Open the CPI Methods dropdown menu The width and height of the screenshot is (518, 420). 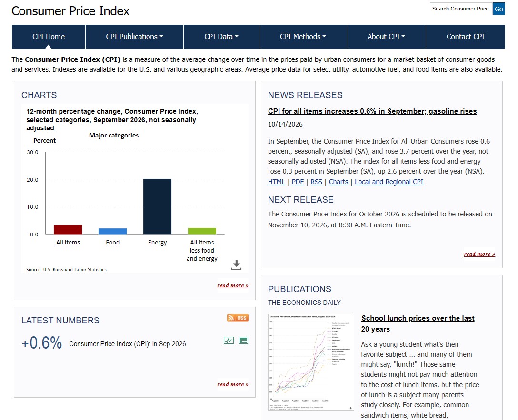(x=303, y=37)
